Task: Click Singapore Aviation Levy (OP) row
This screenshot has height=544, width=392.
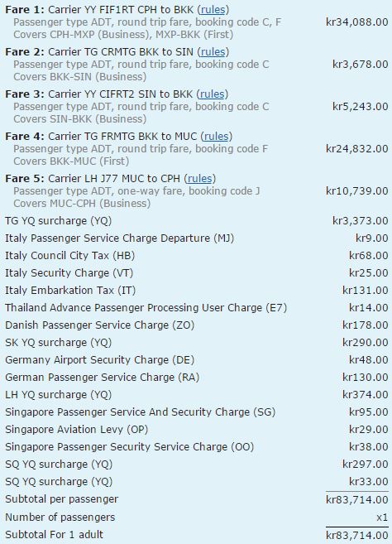Action: click(x=197, y=430)
